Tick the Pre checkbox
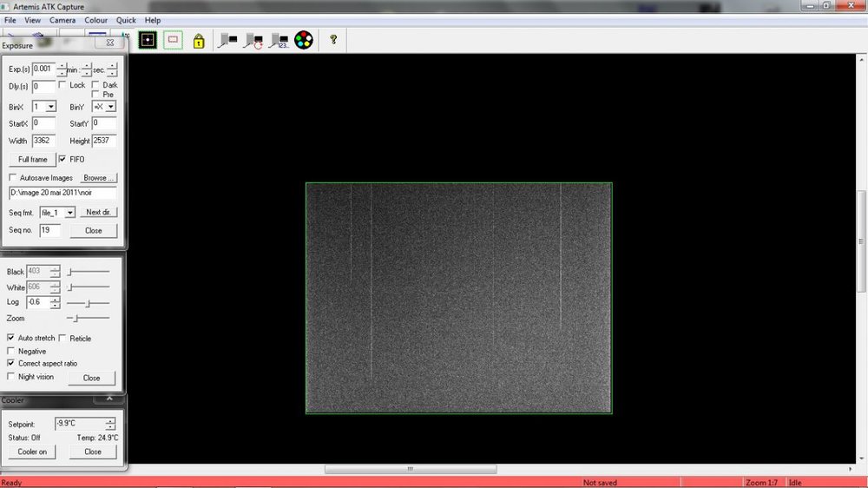 (95, 94)
